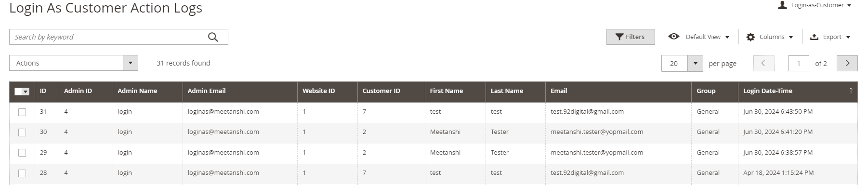Open the select-all options dropdown arrow

point(26,91)
